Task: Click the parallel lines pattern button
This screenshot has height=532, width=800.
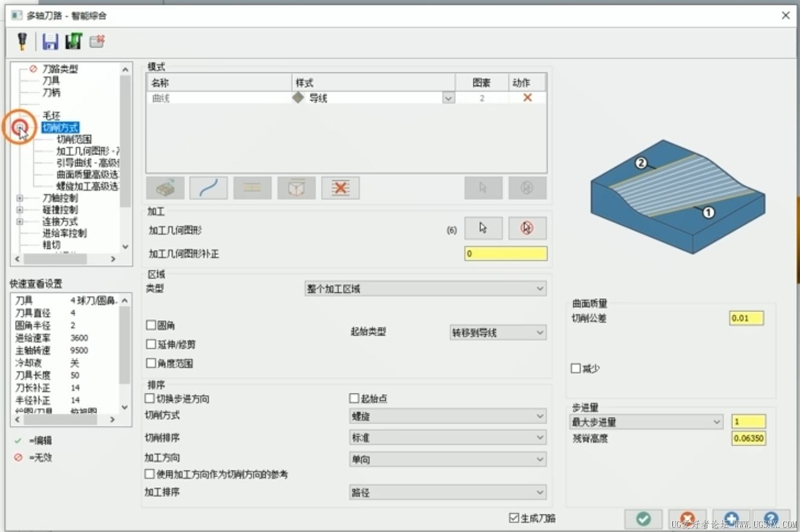Action: [253, 188]
